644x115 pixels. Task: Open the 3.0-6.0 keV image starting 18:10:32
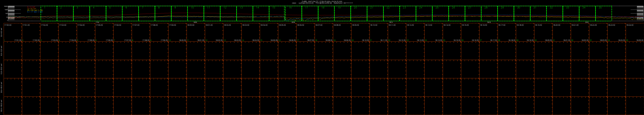379,33
